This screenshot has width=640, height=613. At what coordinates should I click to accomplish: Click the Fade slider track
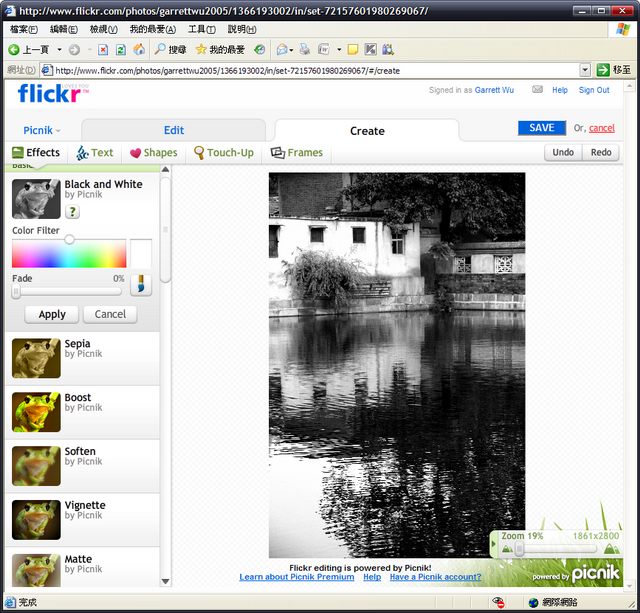[67, 291]
